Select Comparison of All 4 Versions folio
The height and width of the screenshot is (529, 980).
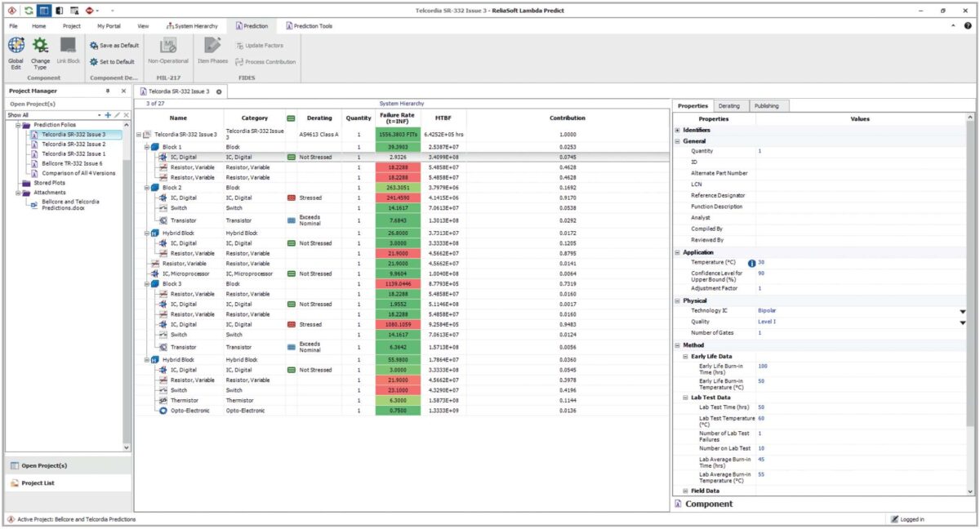point(78,173)
